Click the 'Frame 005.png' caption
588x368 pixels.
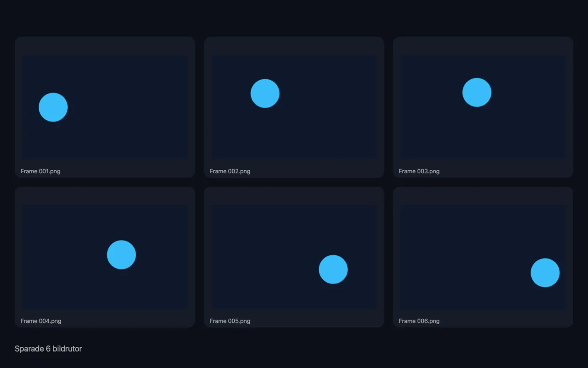pos(230,321)
